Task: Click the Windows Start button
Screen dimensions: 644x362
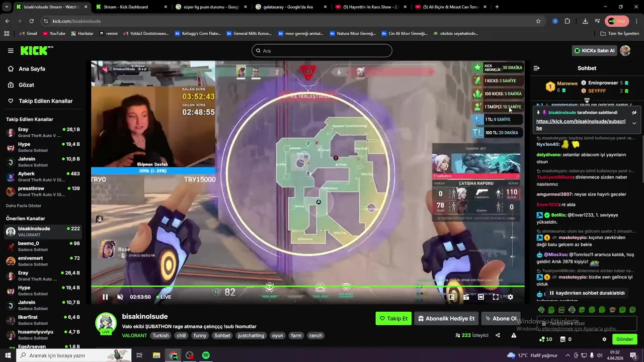Action: tap(8, 355)
